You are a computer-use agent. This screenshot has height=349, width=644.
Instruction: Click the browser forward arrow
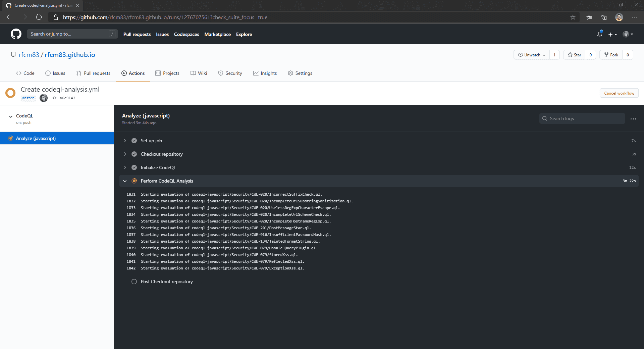coord(24,17)
